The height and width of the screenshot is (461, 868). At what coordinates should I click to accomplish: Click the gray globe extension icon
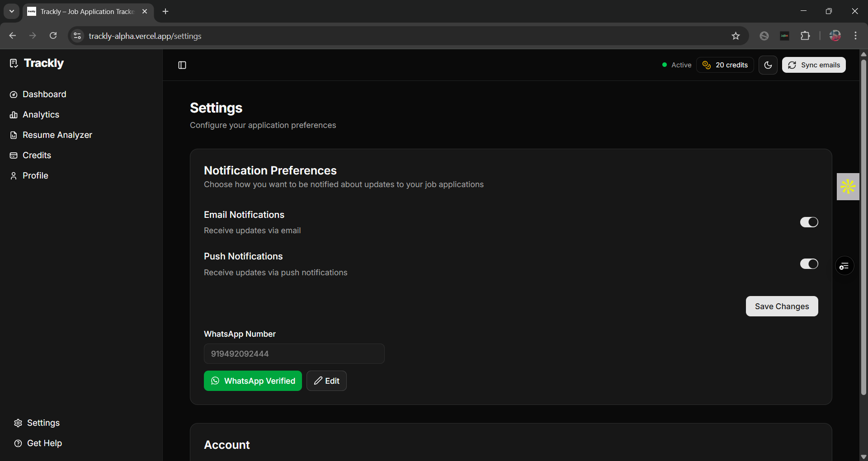tap(764, 36)
